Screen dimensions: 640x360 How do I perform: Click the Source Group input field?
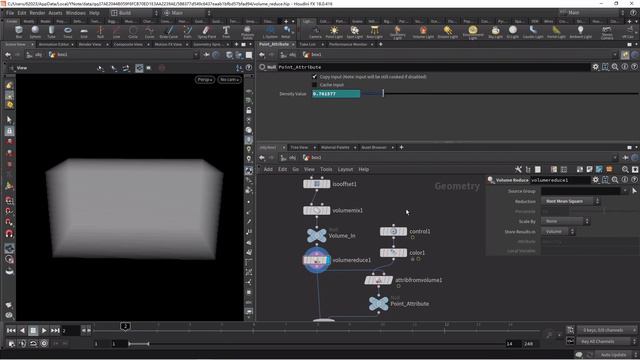click(x=581, y=191)
